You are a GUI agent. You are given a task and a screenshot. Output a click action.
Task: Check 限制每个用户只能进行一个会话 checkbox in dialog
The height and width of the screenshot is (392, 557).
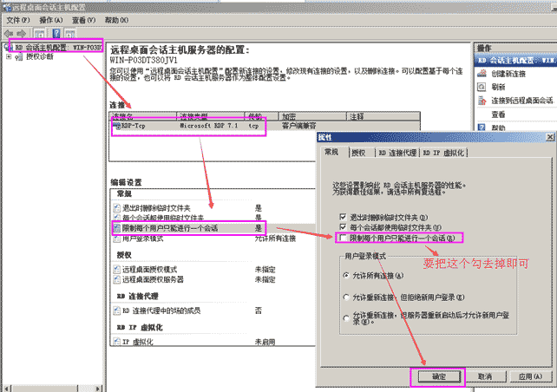coord(344,237)
